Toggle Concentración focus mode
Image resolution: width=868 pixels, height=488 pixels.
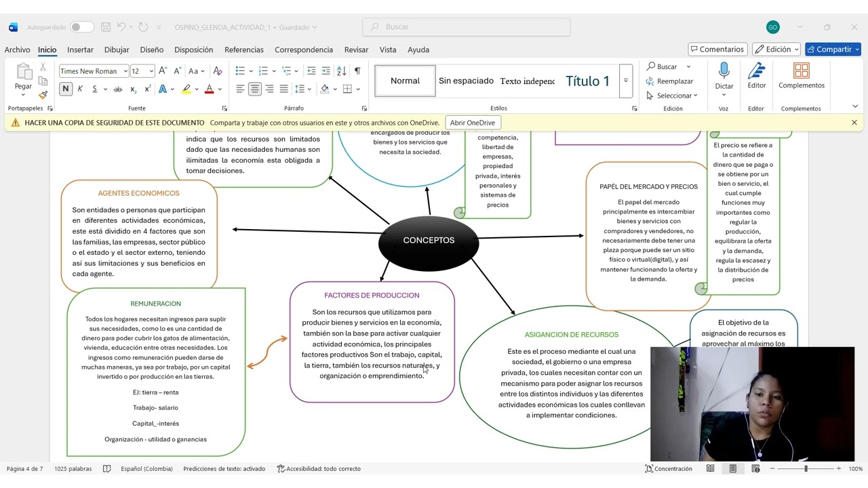pyautogui.click(x=669, y=468)
